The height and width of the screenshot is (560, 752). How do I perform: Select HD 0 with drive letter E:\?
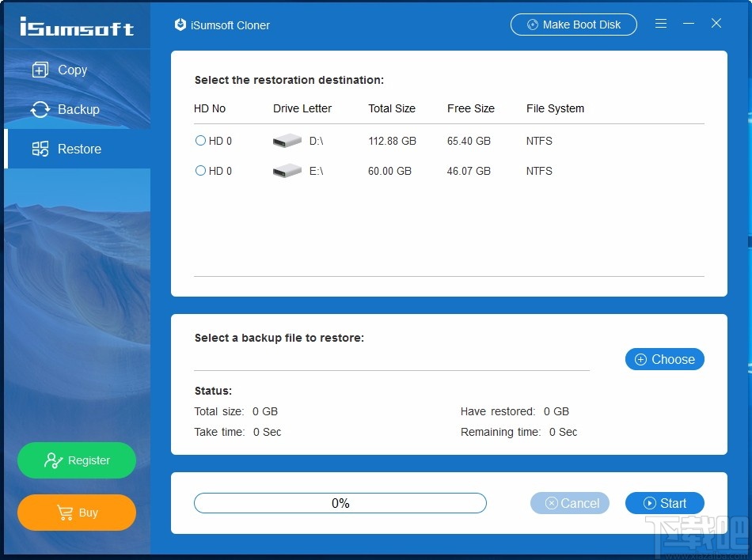point(200,170)
